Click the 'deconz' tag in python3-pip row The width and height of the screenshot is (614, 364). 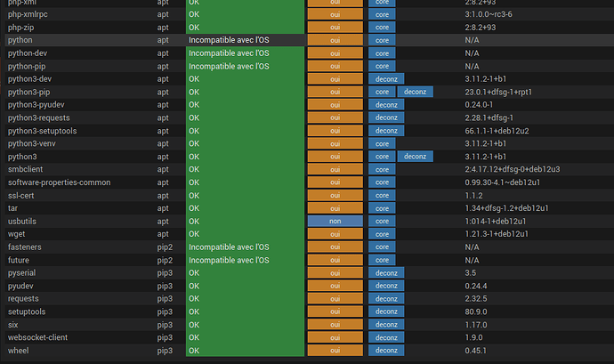click(416, 92)
